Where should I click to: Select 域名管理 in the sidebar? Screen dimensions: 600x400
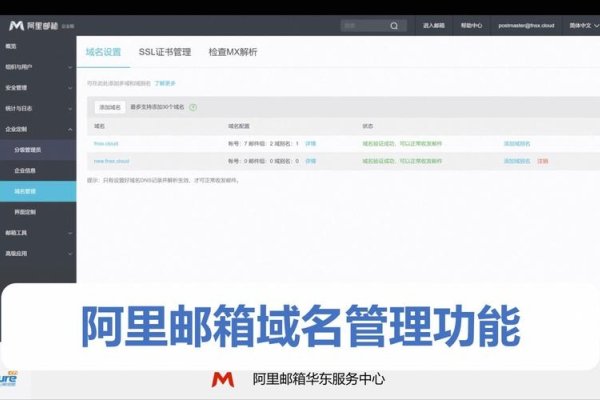[x=38, y=191]
